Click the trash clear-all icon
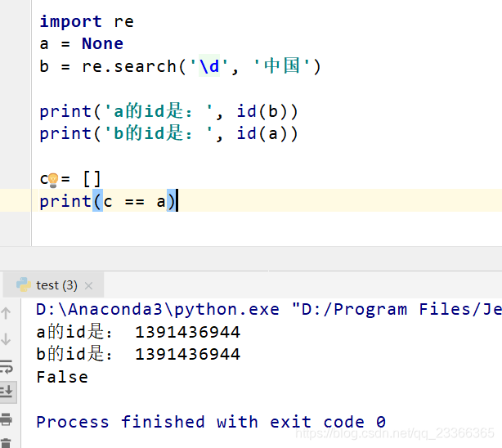This screenshot has height=448, width=502. [7, 443]
